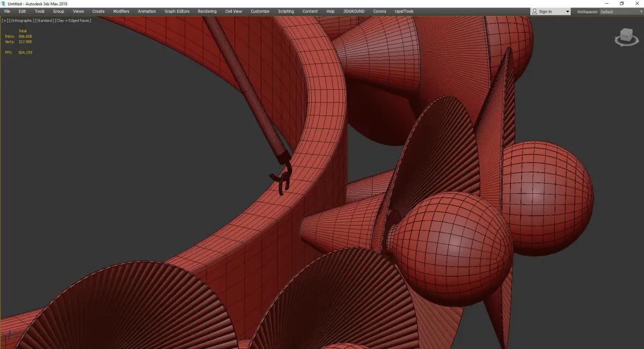Click the Verts count 312 905
Viewport: 644px width, 349px height.
(25, 41)
